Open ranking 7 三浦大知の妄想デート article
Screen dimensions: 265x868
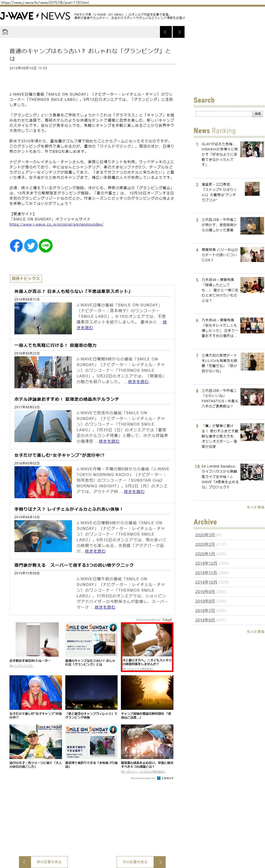tap(220, 363)
